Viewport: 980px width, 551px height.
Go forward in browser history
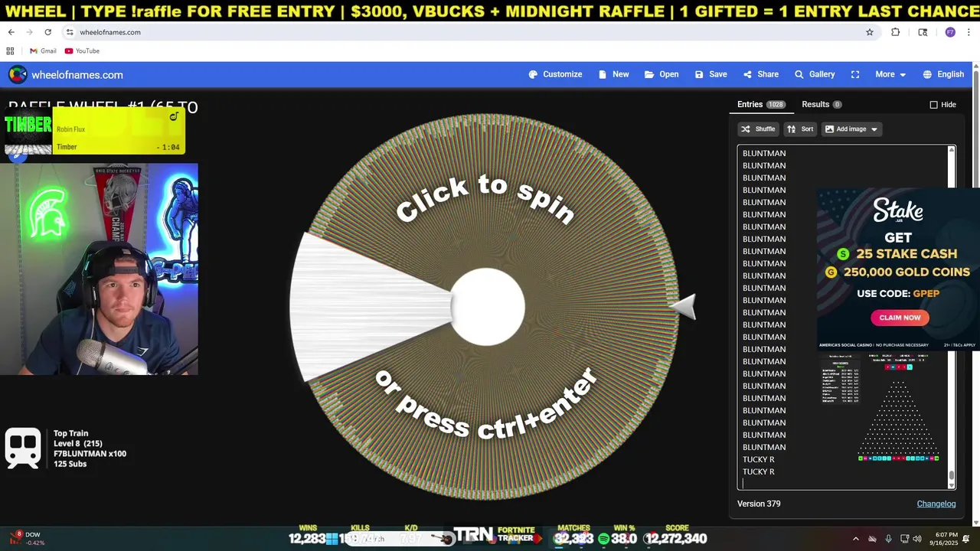coord(29,32)
